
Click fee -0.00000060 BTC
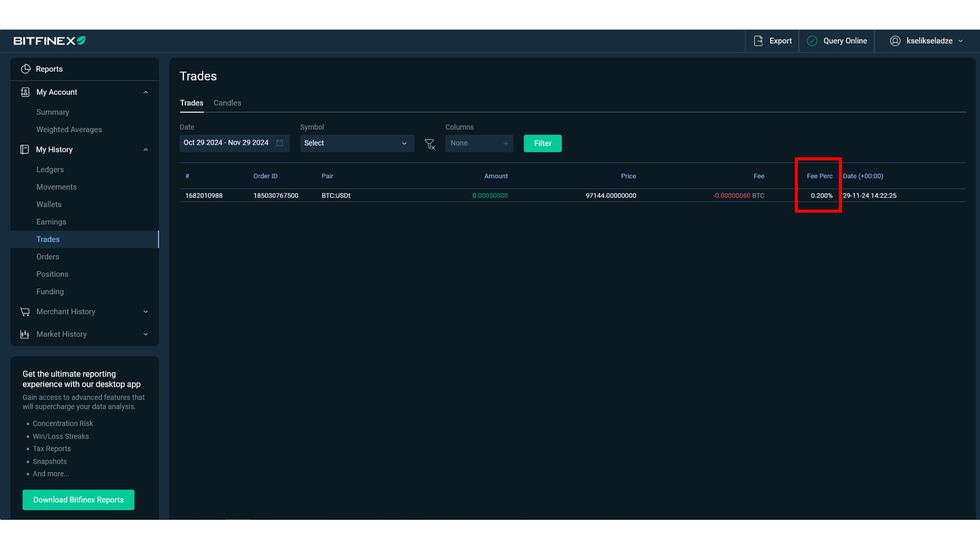(739, 195)
